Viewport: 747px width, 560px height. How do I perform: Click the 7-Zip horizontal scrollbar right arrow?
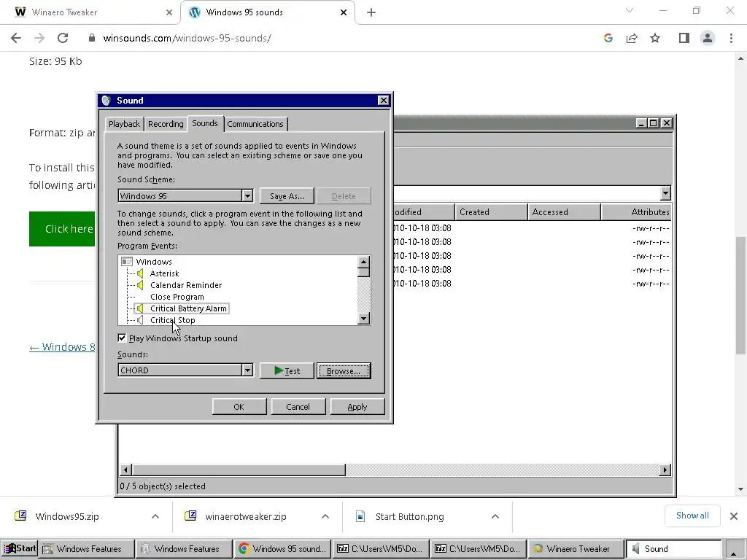click(x=665, y=470)
